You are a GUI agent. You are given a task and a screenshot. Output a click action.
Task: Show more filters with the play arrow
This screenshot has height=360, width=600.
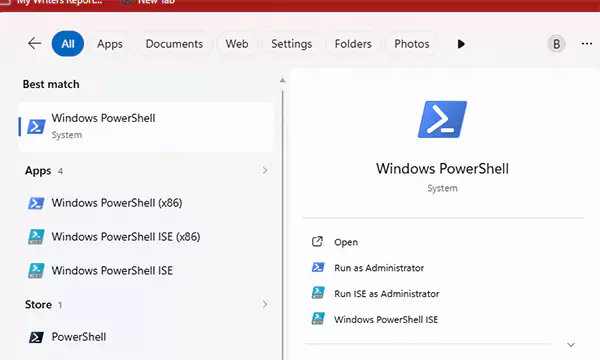[x=461, y=44]
